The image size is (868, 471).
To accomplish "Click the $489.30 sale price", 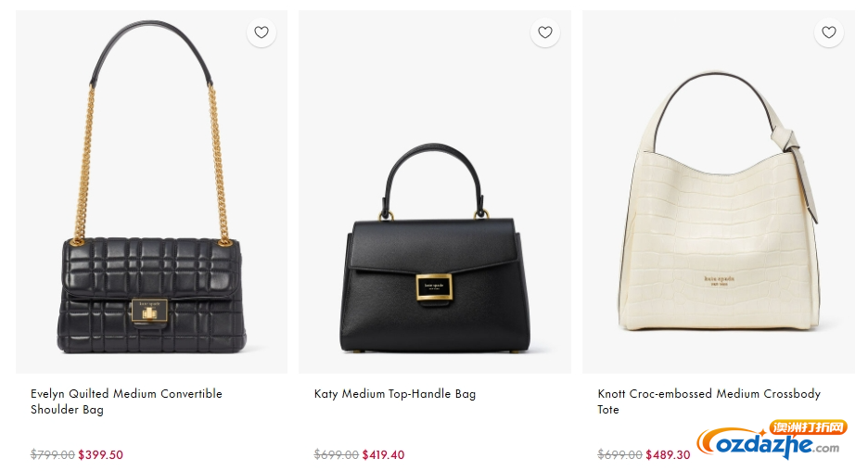I will pos(669,454).
